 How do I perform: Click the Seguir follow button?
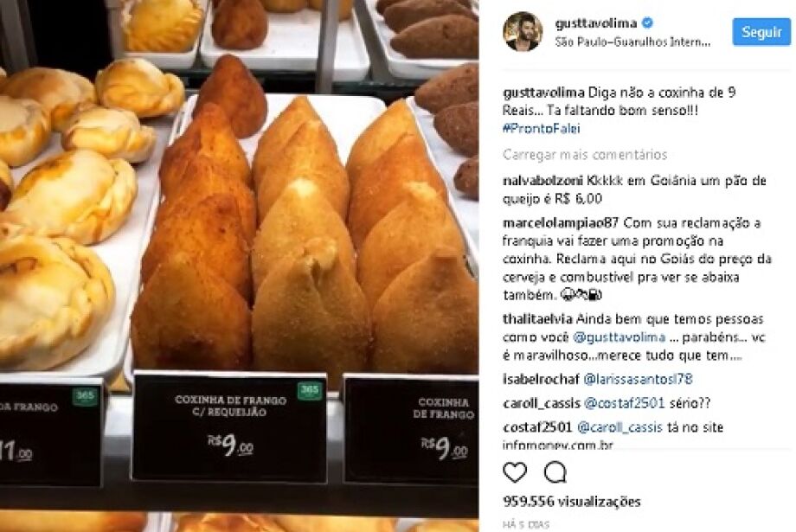[761, 32]
